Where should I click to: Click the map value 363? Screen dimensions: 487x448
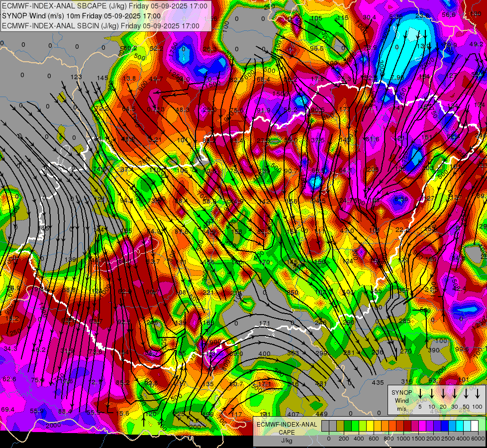pyautogui.click(x=293, y=353)
